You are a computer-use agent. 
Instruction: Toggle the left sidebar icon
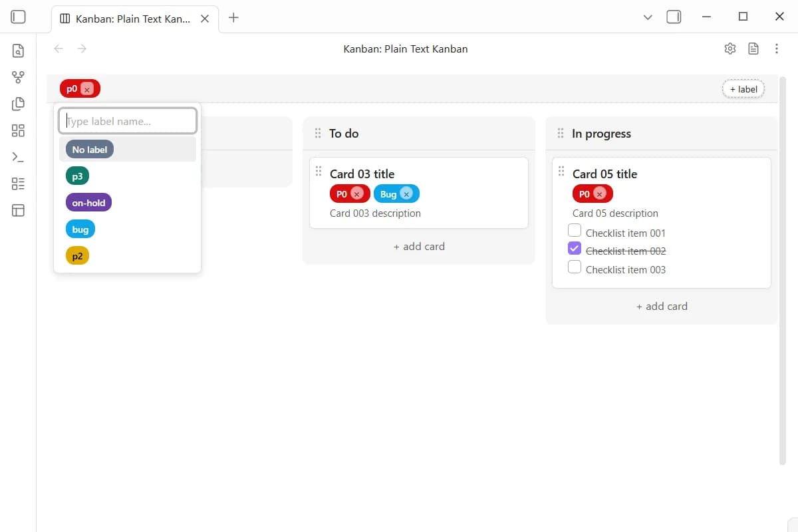click(19, 17)
